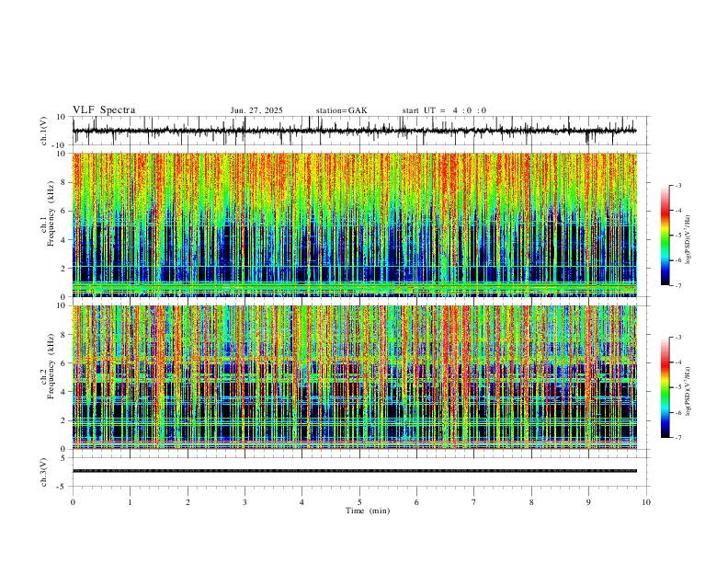Click the time axis tick label "10"
The width and height of the screenshot is (728, 563).
(646, 502)
